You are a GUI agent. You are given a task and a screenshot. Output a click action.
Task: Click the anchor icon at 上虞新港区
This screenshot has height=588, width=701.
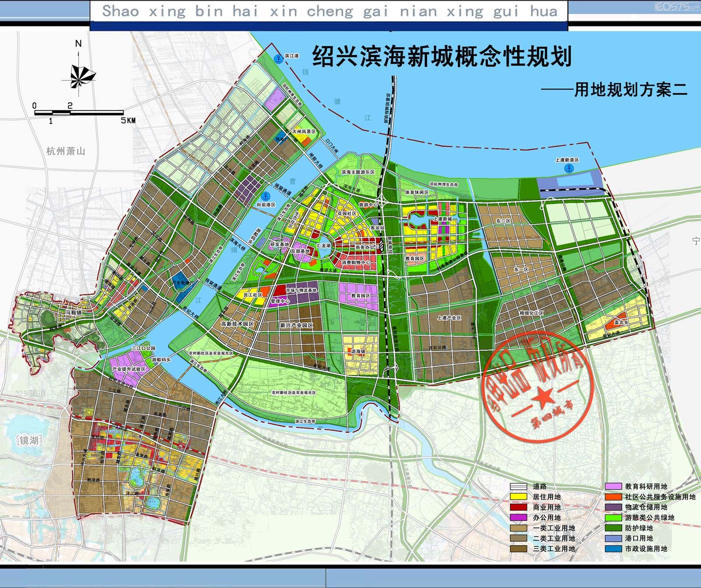(x=570, y=168)
